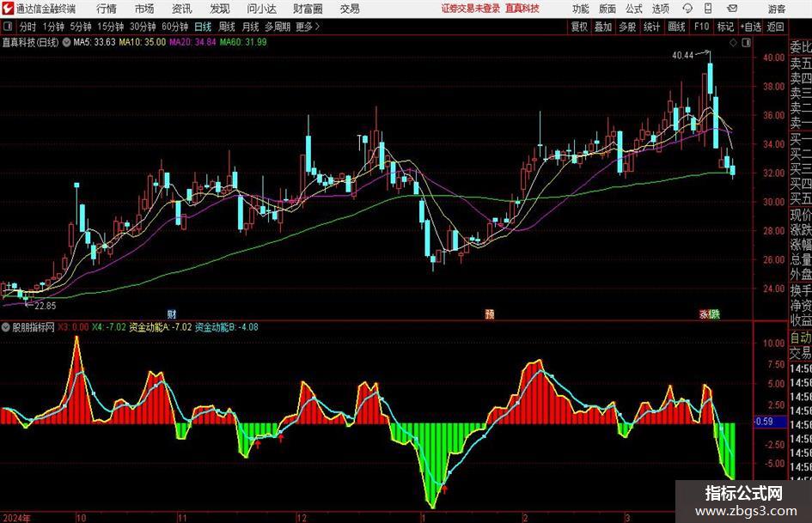
Task: Switch to the 1分钟 period tab
Action: click(x=53, y=27)
